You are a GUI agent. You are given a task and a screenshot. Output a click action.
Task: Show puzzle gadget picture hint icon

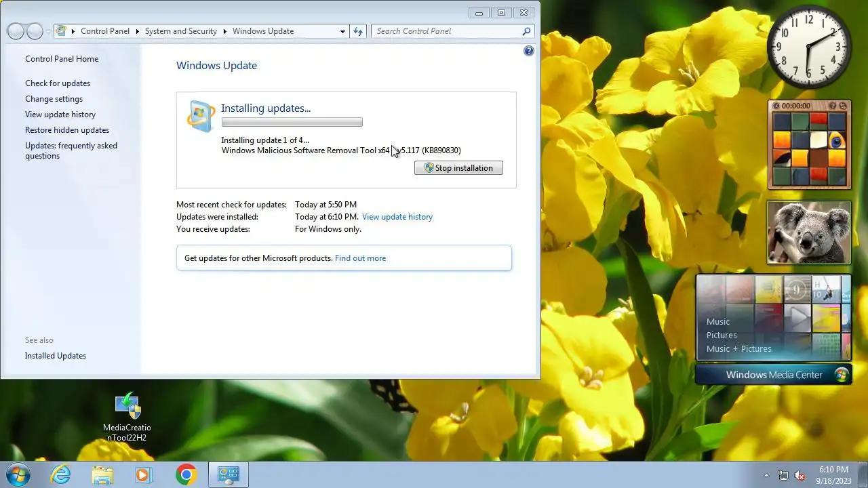(x=833, y=106)
